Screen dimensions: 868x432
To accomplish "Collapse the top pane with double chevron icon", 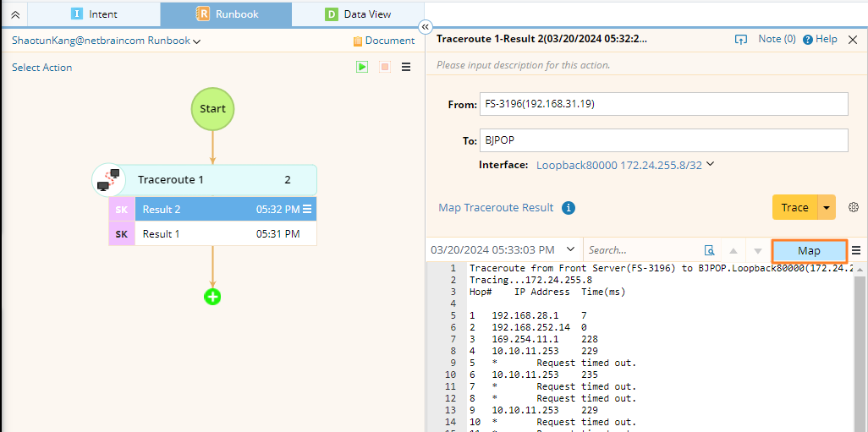I will point(15,15).
